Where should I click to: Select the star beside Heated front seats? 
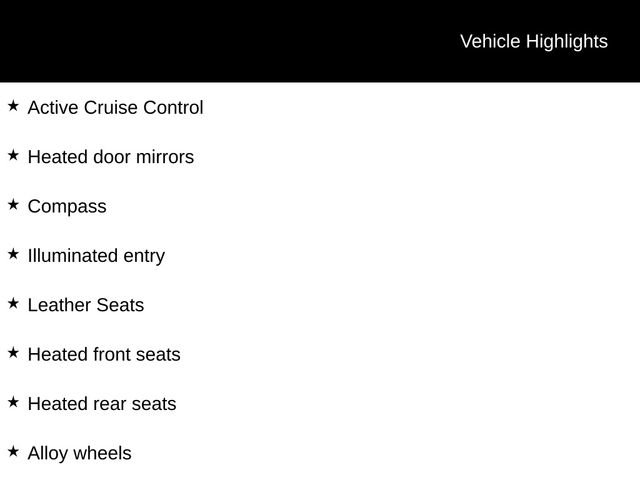(13, 353)
